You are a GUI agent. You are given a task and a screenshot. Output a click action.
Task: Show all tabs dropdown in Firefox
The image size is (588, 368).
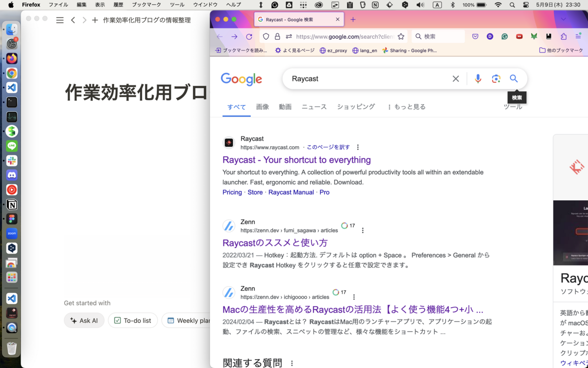563,20
